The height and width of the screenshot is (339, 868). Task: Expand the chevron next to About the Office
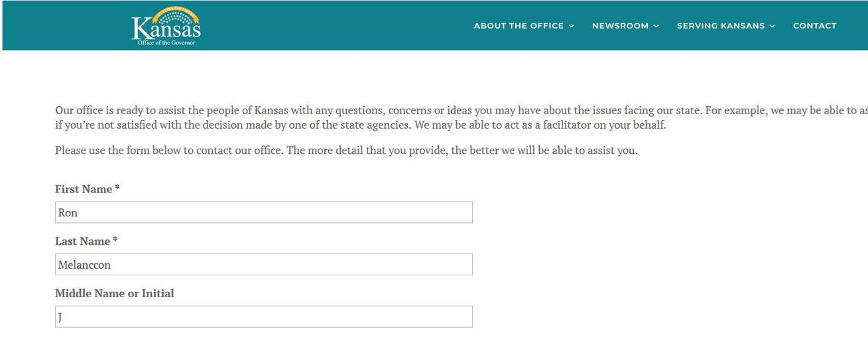[571, 26]
